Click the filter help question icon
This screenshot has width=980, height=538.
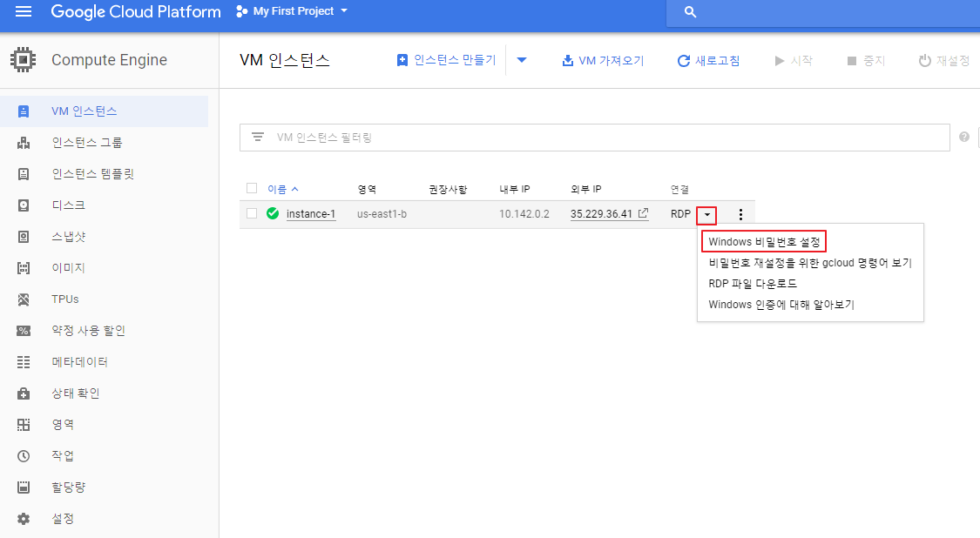tap(964, 137)
